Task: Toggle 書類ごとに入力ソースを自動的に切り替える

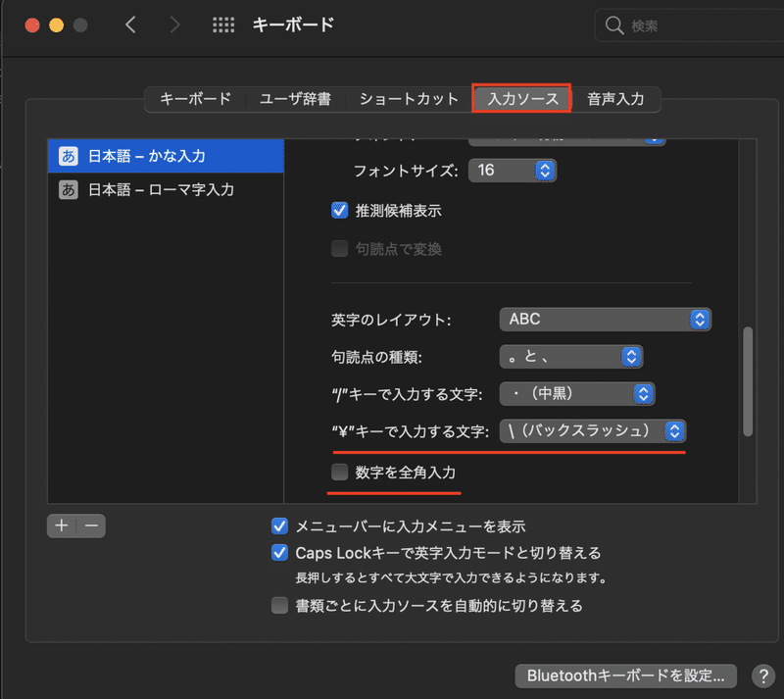Action: pyautogui.click(x=281, y=605)
